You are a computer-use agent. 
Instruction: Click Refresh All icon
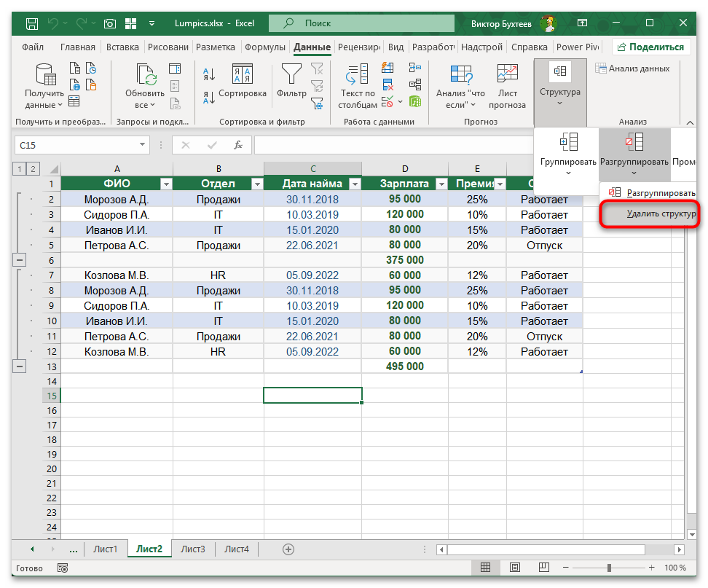tap(146, 74)
